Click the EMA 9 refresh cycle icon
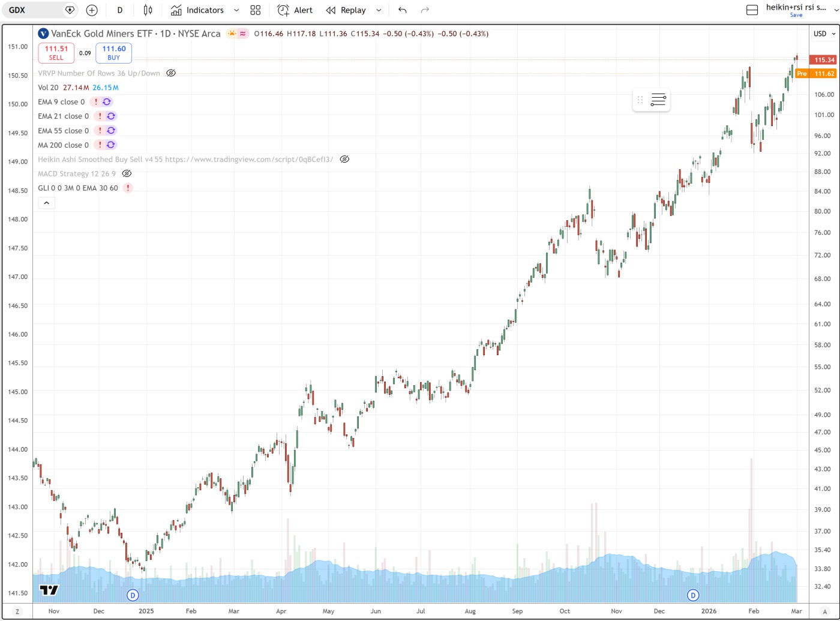Screen dimensions: 840x621 coord(107,102)
